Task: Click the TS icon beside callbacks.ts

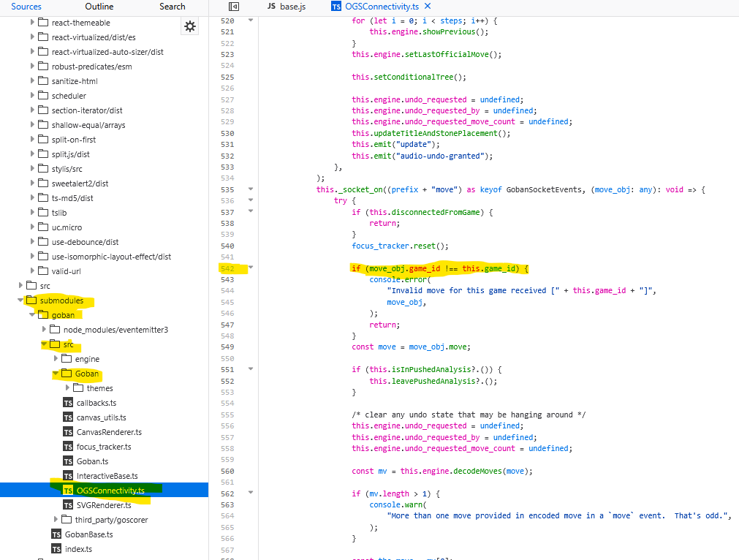Action: [68, 403]
